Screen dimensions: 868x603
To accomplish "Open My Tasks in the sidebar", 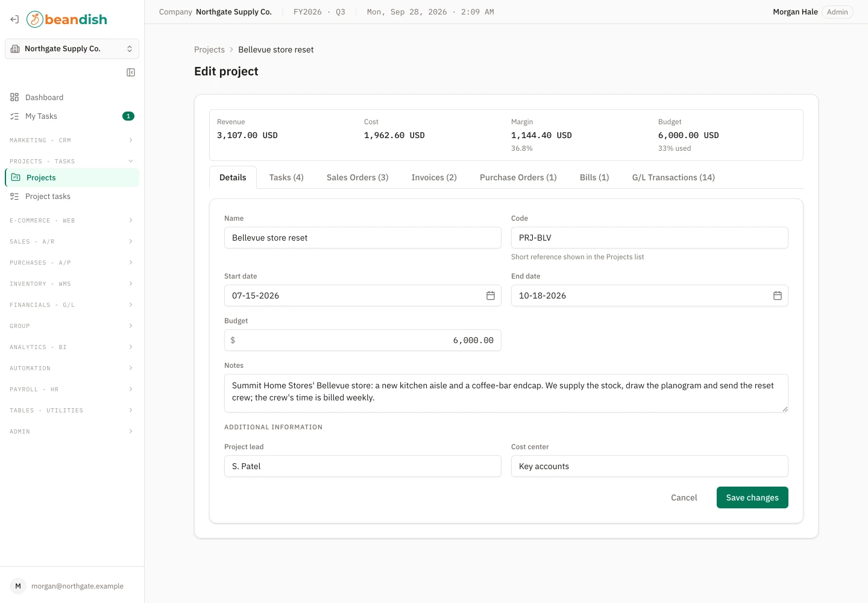I will [72, 116].
